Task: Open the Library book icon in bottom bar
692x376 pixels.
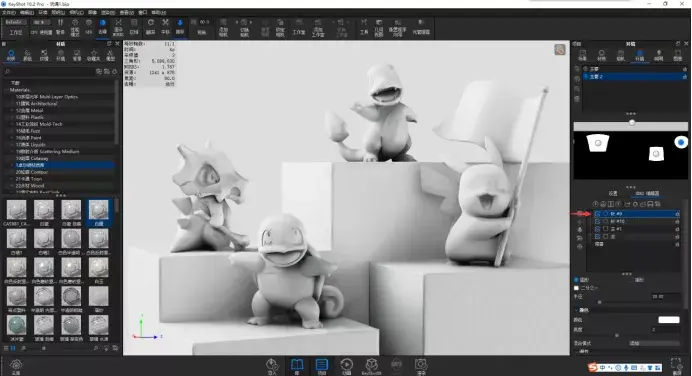Action: click(x=297, y=366)
